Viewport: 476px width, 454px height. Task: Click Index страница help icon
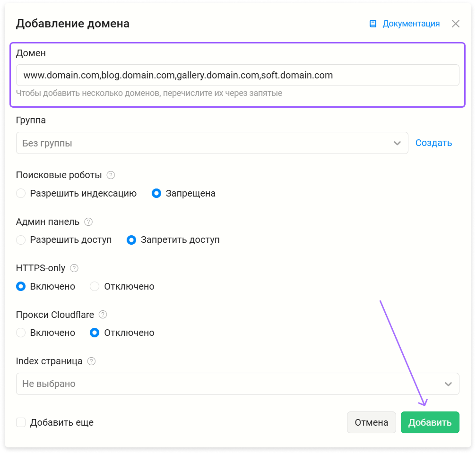91,361
